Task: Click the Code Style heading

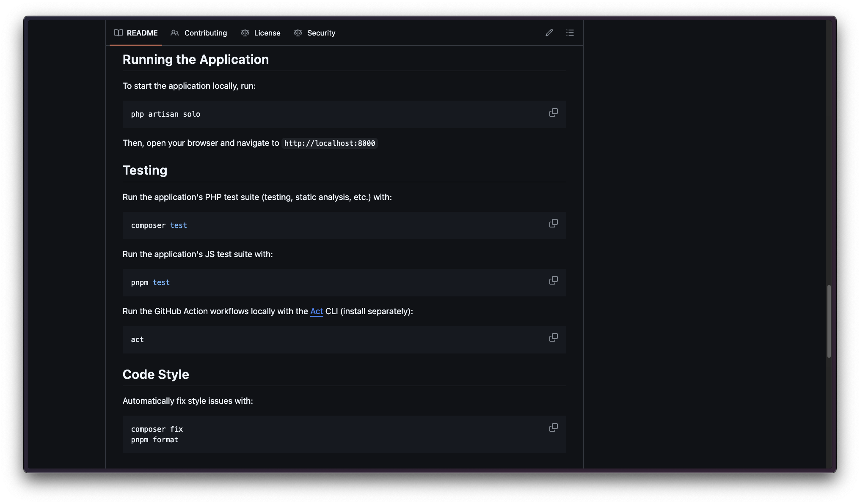Action: click(156, 375)
